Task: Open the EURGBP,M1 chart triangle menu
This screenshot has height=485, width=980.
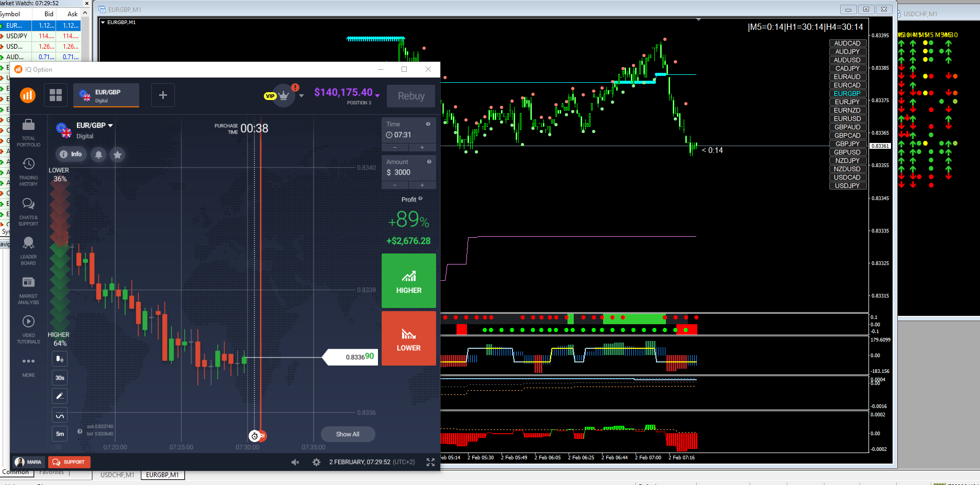Action: [x=103, y=23]
